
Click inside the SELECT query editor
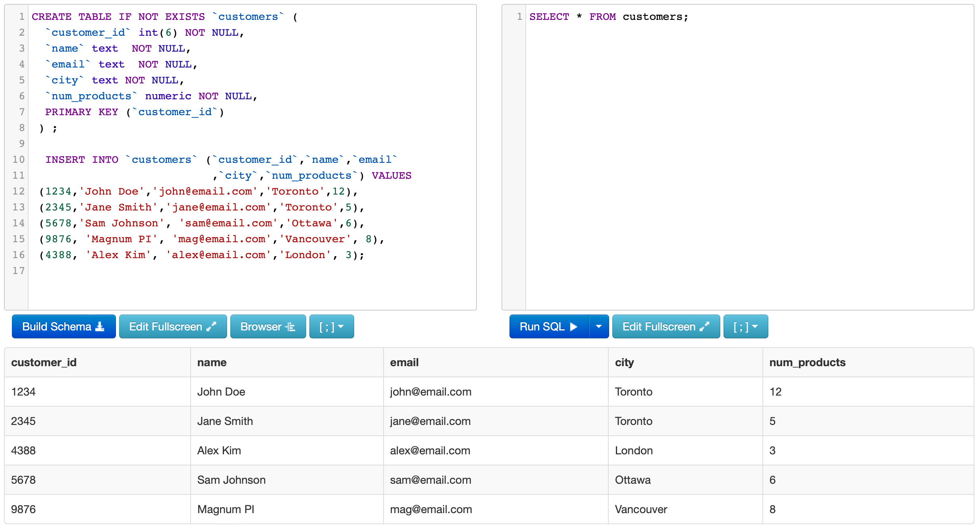[x=747, y=159]
